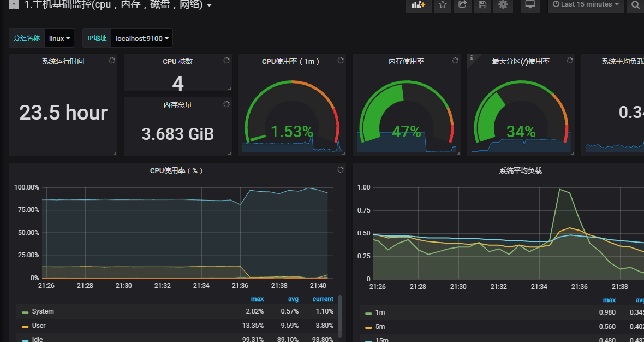The width and height of the screenshot is (644, 342).
Task: Pick color for System series swatch
Action: pyautogui.click(x=25, y=312)
